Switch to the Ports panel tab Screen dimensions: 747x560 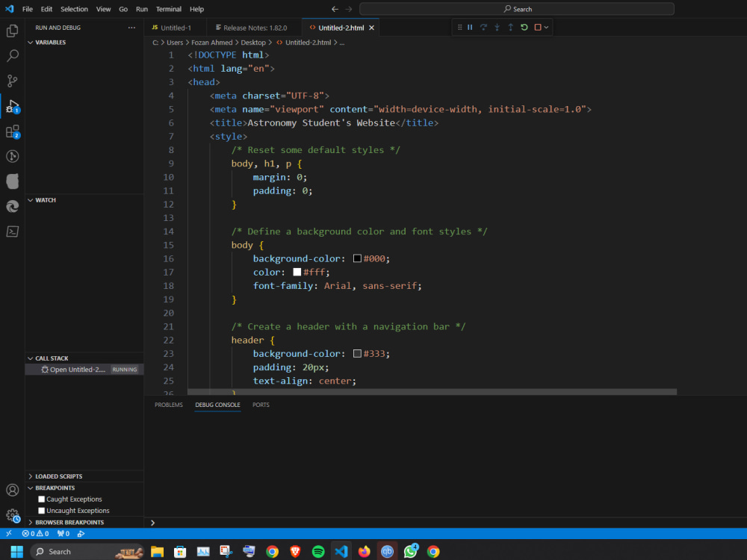point(261,405)
